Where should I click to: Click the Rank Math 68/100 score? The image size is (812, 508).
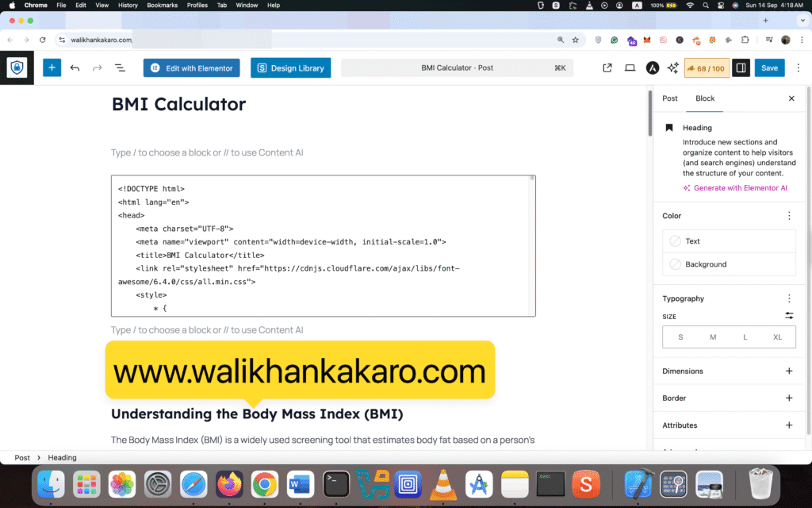tap(706, 68)
